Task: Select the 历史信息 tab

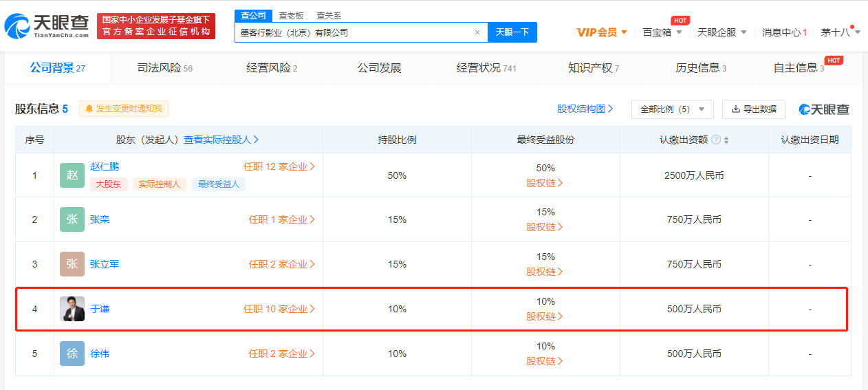Action: pyautogui.click(x=701, y=68)
